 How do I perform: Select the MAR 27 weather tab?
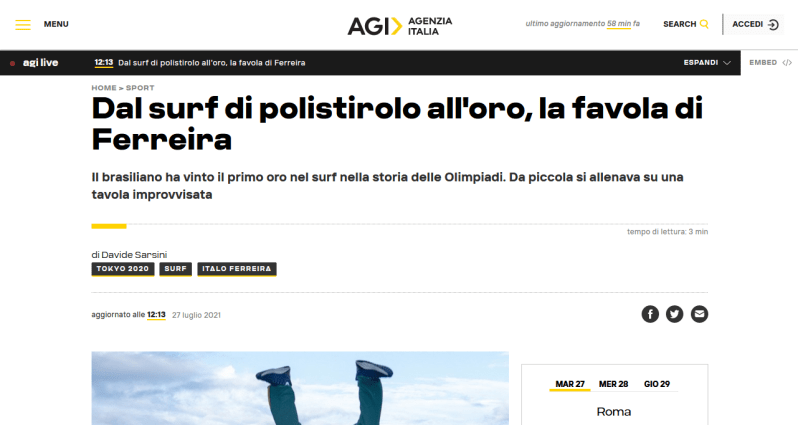pyautogui.click(x=569, y=384)
